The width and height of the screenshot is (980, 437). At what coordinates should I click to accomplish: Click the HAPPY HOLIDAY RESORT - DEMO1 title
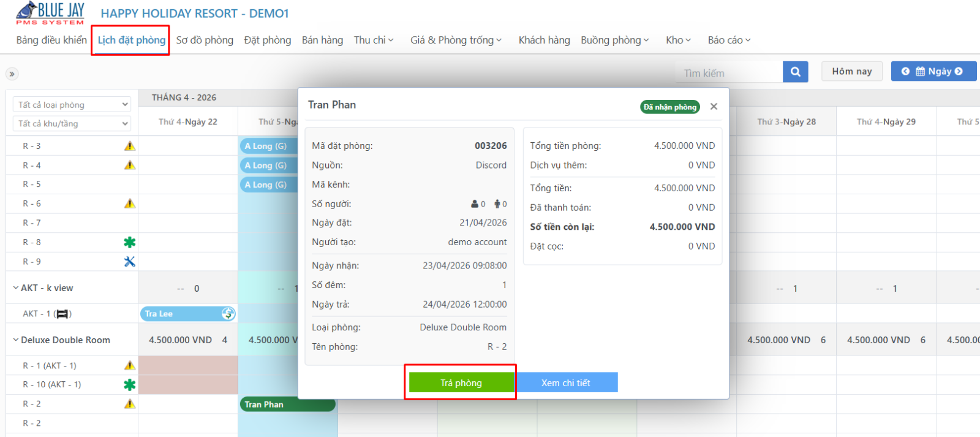coord(195,13)
